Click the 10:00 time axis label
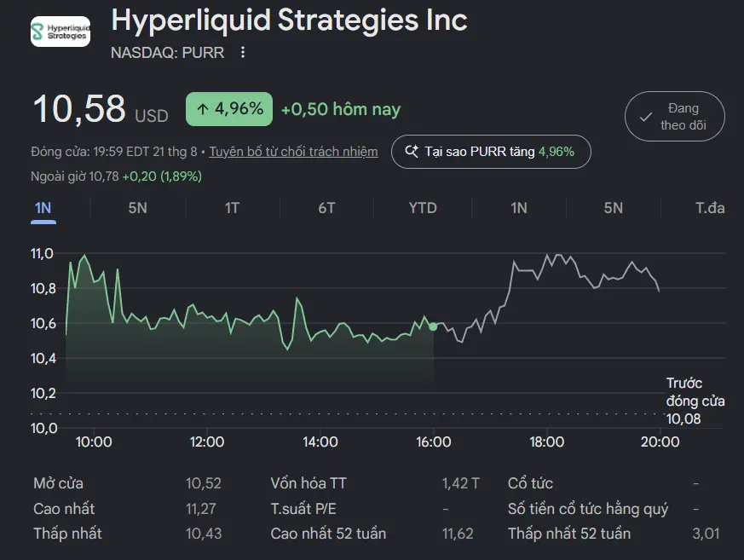The image size is (744, 560). (x=94, y=442)
